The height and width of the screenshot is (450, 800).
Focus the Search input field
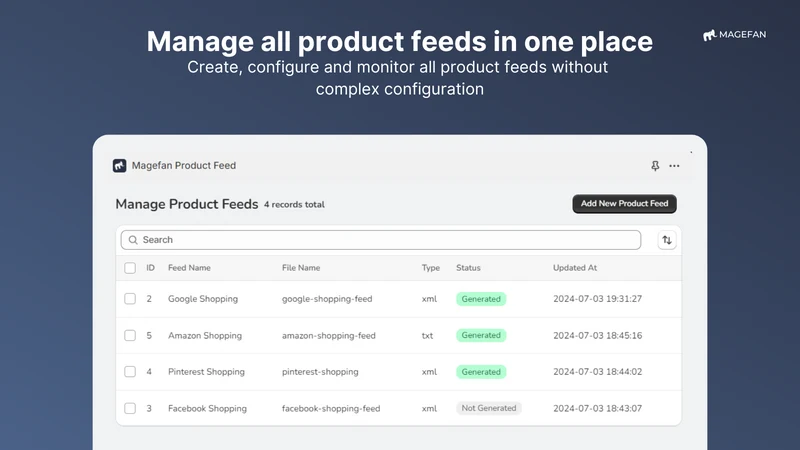(x=381, y=240)
